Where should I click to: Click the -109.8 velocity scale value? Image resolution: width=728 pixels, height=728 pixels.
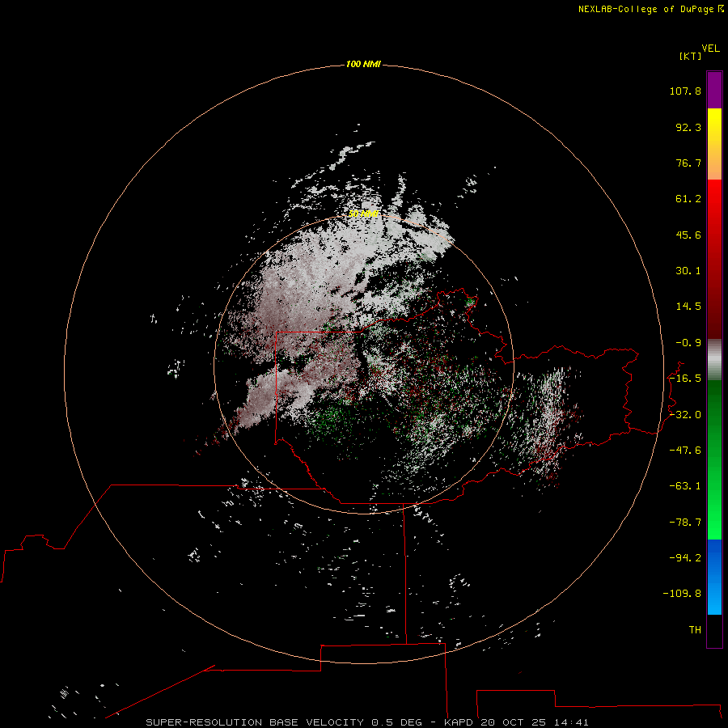[x=682, y=594]
